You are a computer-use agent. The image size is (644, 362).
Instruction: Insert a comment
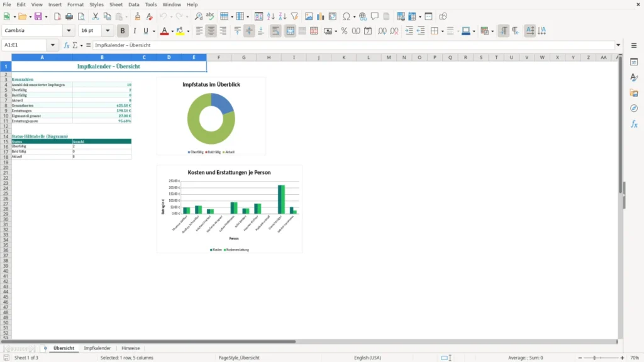pos(375,16)
